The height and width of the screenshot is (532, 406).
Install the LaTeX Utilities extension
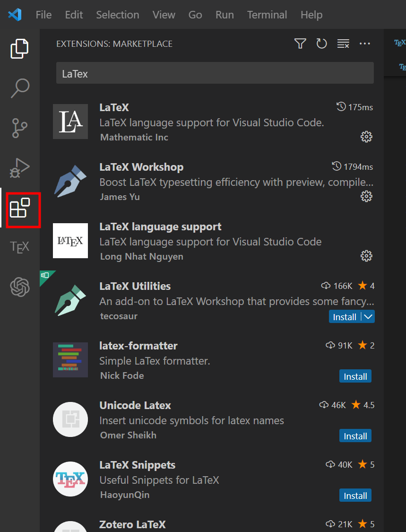click(344, 316)
